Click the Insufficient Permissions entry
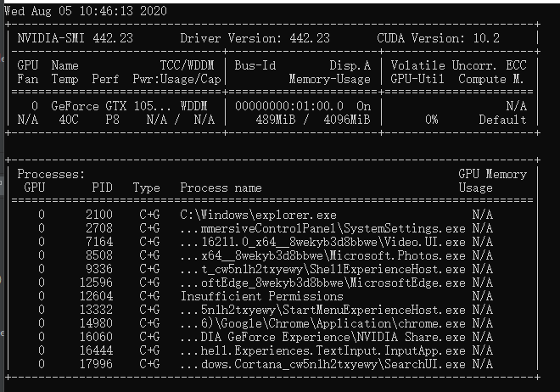 tap(262, 296)
